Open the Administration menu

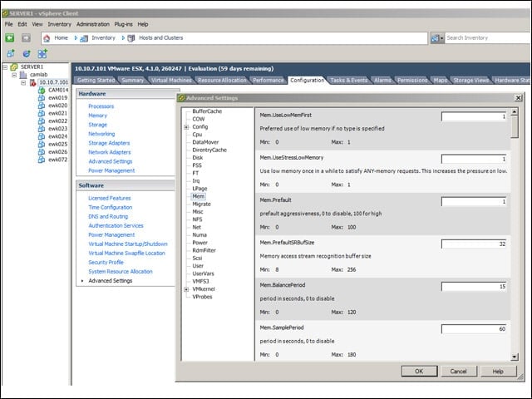point(93,24)
